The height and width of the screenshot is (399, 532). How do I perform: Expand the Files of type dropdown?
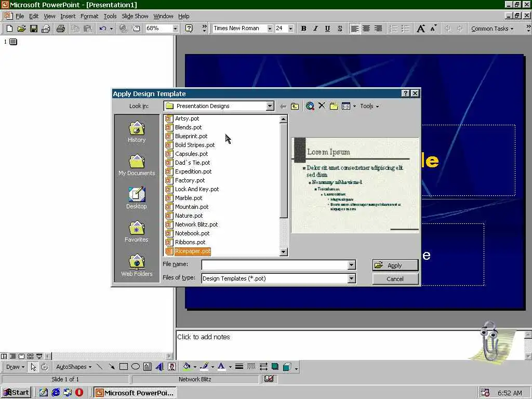[352, 278]
